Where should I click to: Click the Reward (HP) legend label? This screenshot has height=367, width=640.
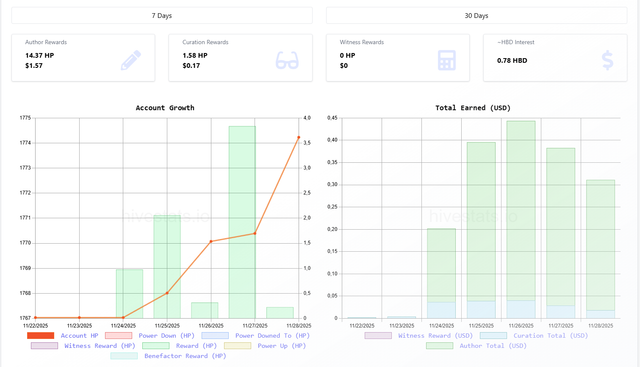click(x=196, y=346)
